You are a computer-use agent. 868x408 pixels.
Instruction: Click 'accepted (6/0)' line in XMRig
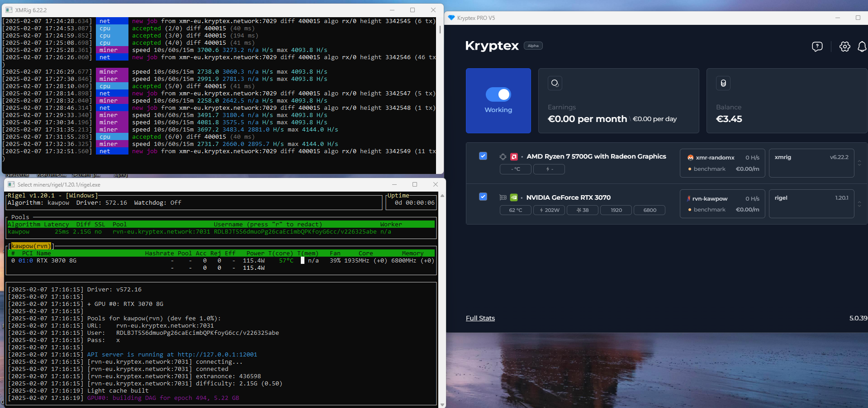tap(128, 137)
